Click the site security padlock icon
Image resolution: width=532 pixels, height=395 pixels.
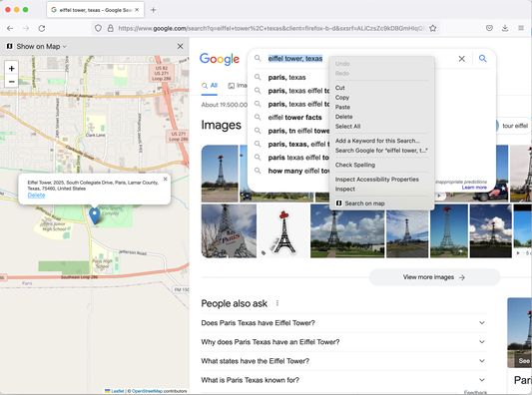tap(110, 29)
